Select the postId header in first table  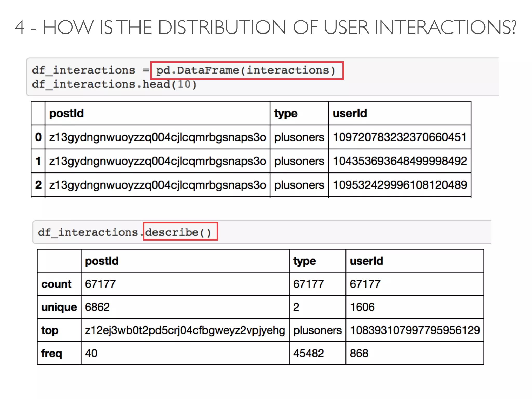pyautogui.click(x=66, y=114)
